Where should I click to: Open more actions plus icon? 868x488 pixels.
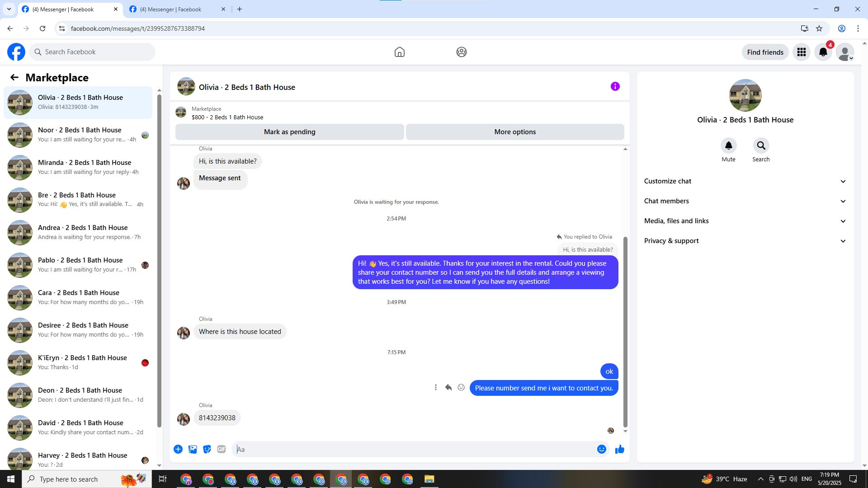coord(178,449)
